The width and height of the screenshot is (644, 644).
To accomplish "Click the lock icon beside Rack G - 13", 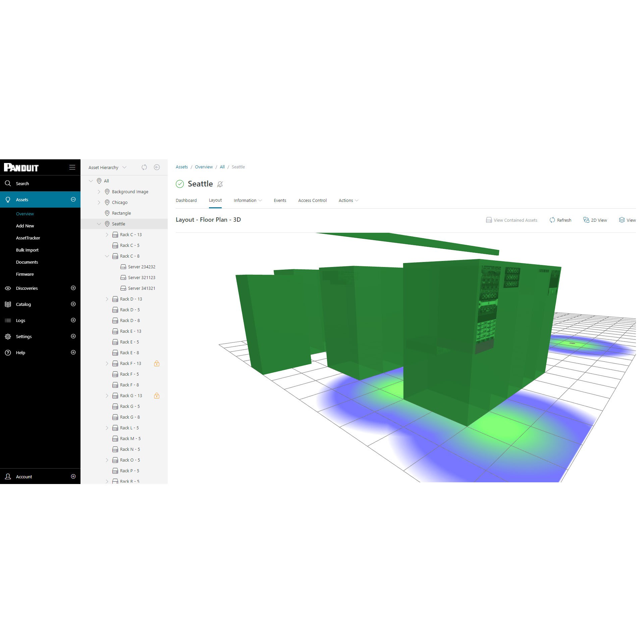I will (x=157, y=395).
